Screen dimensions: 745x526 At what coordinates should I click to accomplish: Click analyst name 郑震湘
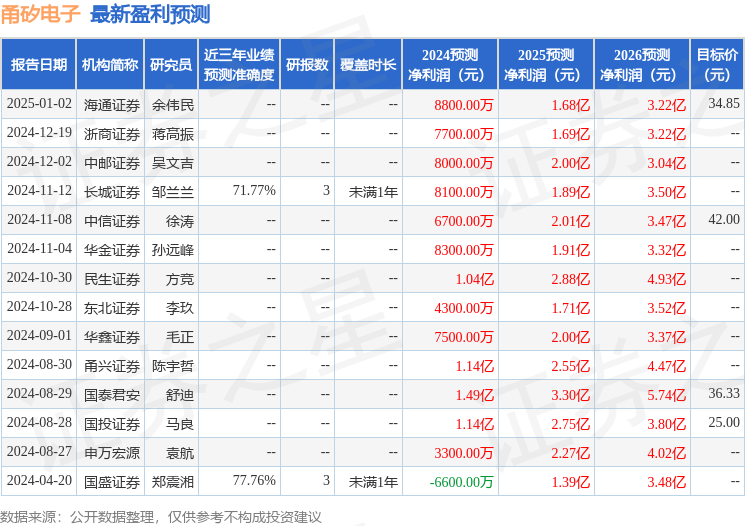pyautogui.click(x=173, y=482)
